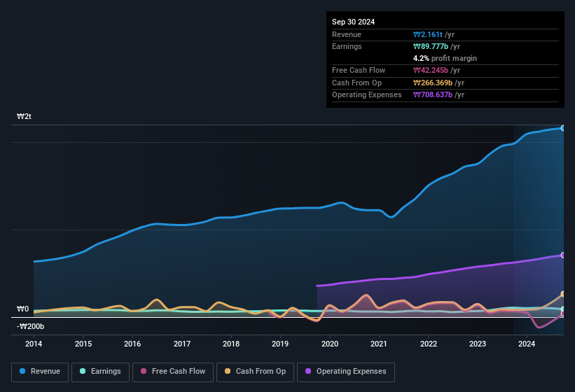Click the Revenue line's end marker
The width and height of the screenshot is (575, 392).
tap(563, 128)
